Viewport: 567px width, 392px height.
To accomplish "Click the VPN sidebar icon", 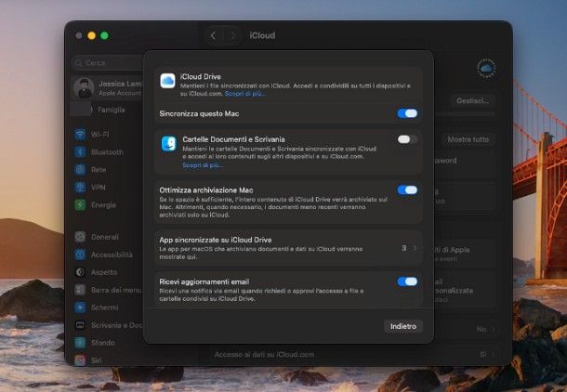I will pos(80,187).
